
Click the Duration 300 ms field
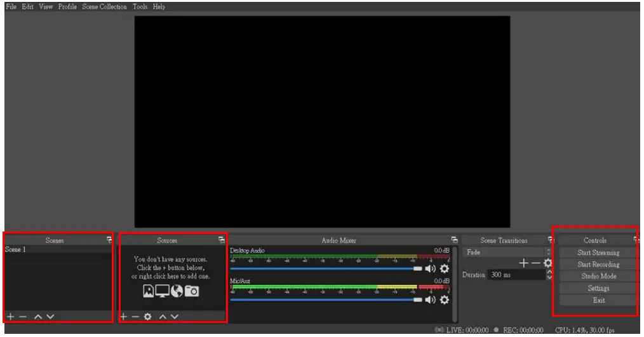click(x=517, y=275)
